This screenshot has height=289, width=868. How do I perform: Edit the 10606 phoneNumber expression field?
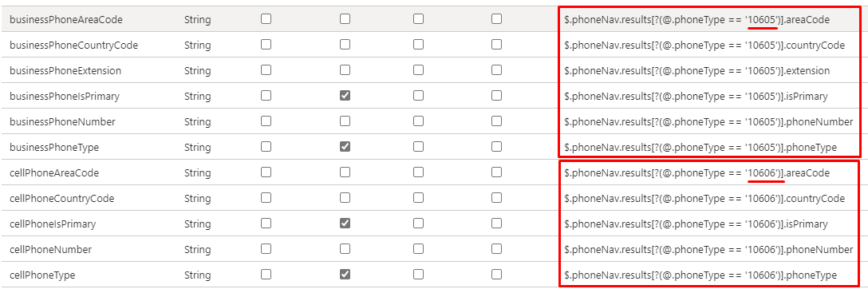708,249
